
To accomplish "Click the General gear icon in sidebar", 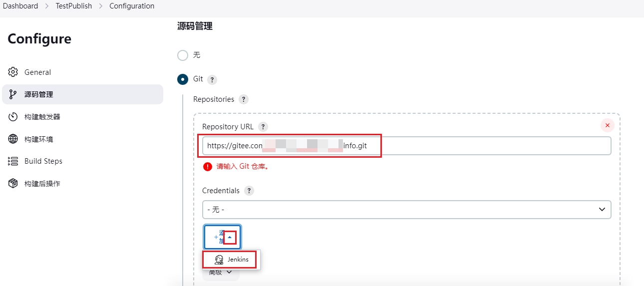I will click(13, 72).
